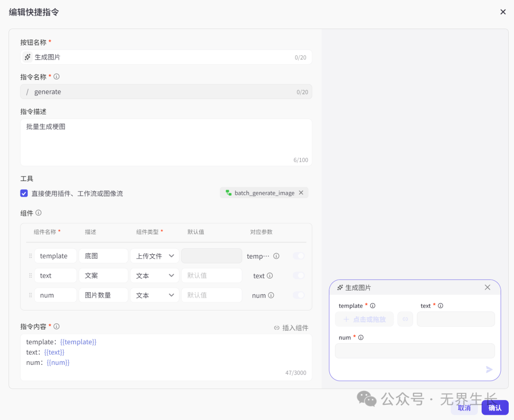The width and height of the screenshot is (514, 420).
Task: Uncheck 直接使用插件、工作流或图像流 checkbox
Action: pyautogui.click(x=24, y=193)
